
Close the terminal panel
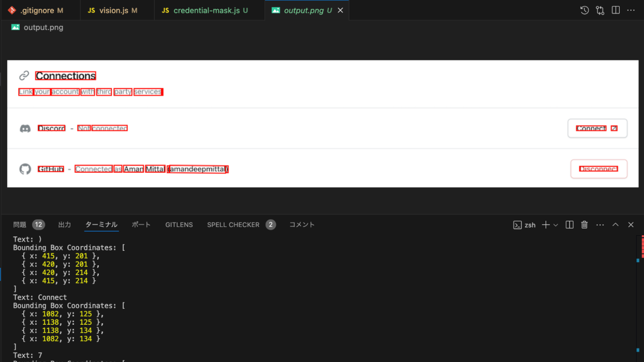click(631, 225)
